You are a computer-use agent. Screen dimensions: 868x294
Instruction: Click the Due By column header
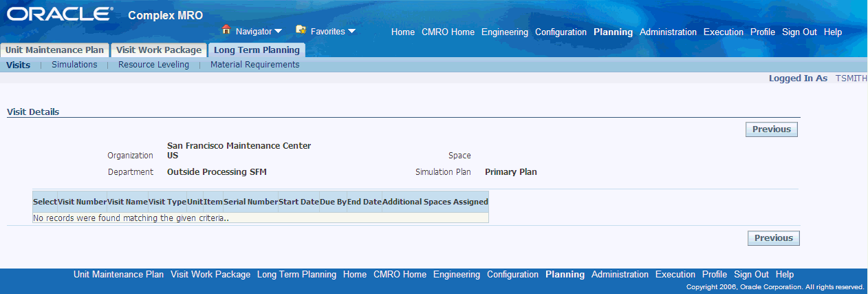[333, 202]
